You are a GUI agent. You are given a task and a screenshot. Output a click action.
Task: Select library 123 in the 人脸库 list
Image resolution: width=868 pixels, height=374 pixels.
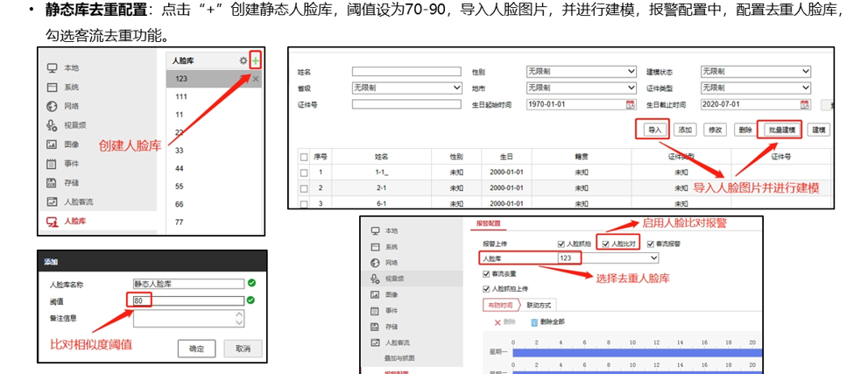214,79
